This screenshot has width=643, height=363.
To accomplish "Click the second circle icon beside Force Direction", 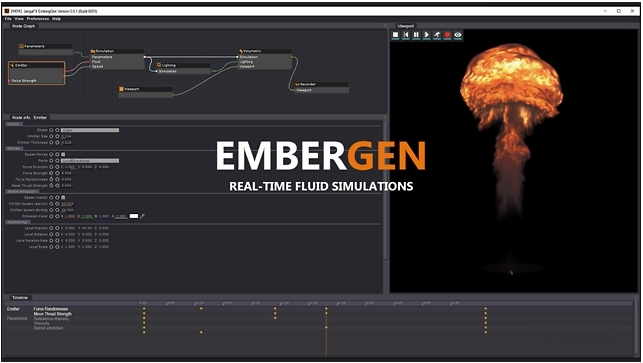I will pyautogui.click(x=57, y=167).
